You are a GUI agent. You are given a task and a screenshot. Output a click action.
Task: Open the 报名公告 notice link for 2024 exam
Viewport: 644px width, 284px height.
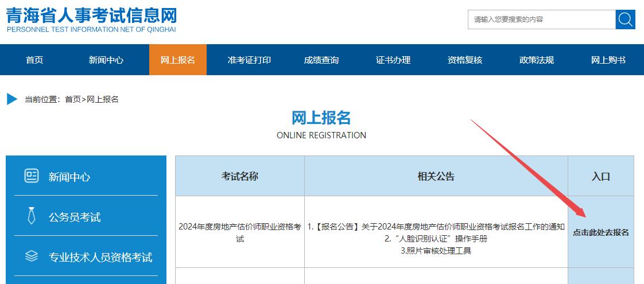[x=435, y=227]
